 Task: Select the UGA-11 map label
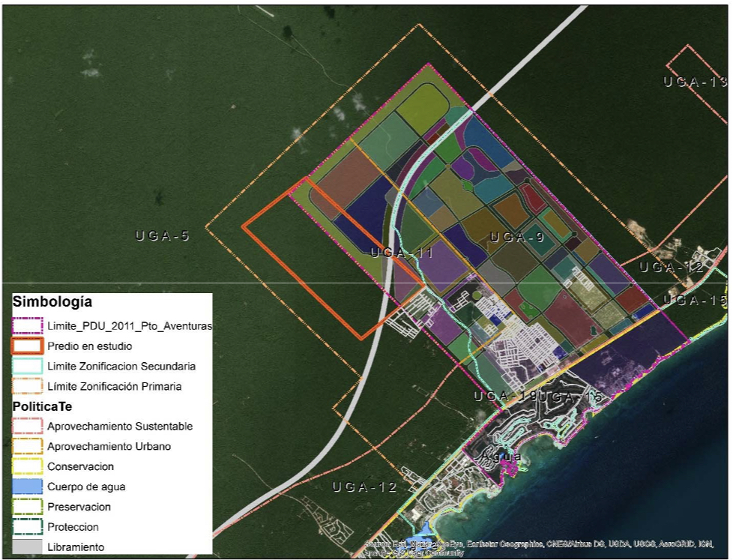402,253
